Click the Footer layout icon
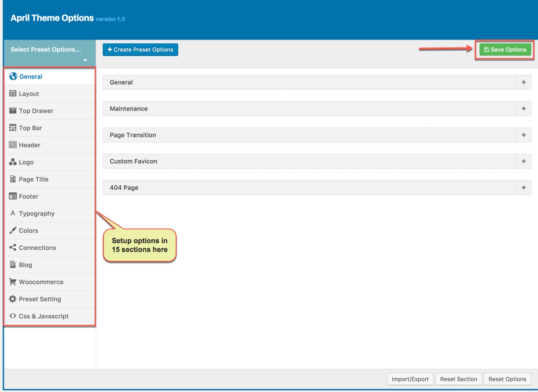 pyautogui.click(x=13, y=196)
